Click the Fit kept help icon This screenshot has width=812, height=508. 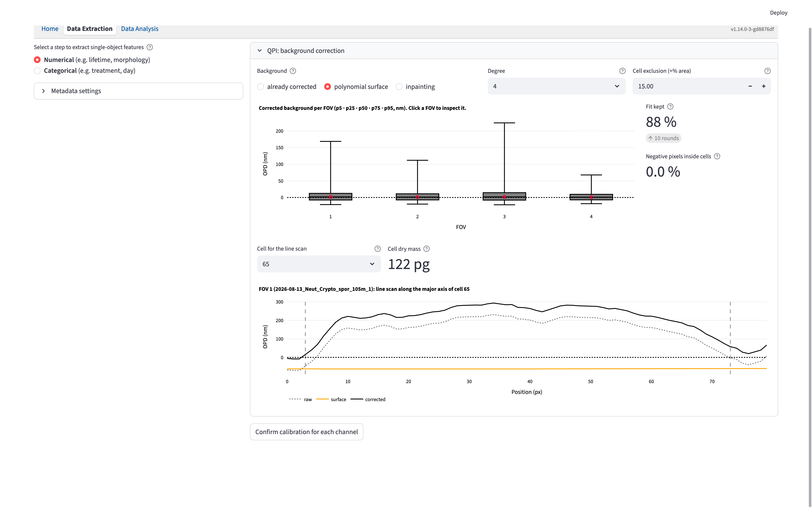(x=670, y=106)
